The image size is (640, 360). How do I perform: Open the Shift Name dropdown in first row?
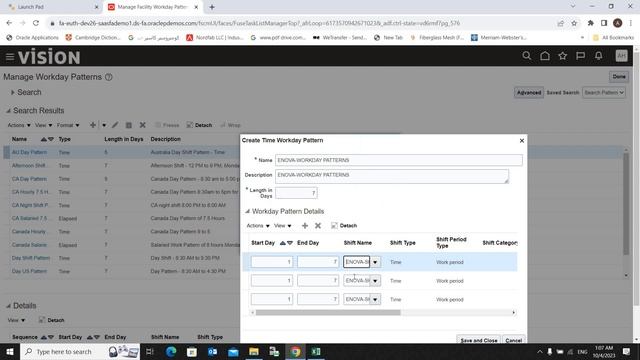coord(375,262)
